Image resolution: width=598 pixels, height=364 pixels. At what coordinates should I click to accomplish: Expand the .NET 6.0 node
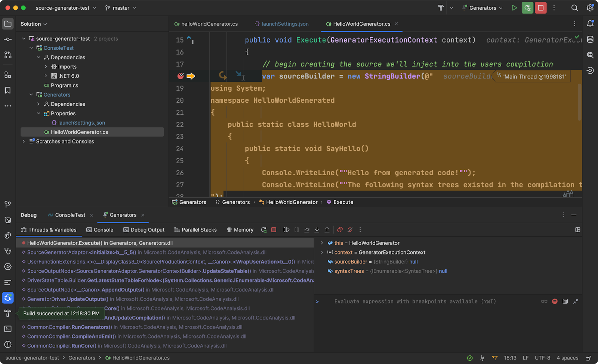(x=46, y=76)
